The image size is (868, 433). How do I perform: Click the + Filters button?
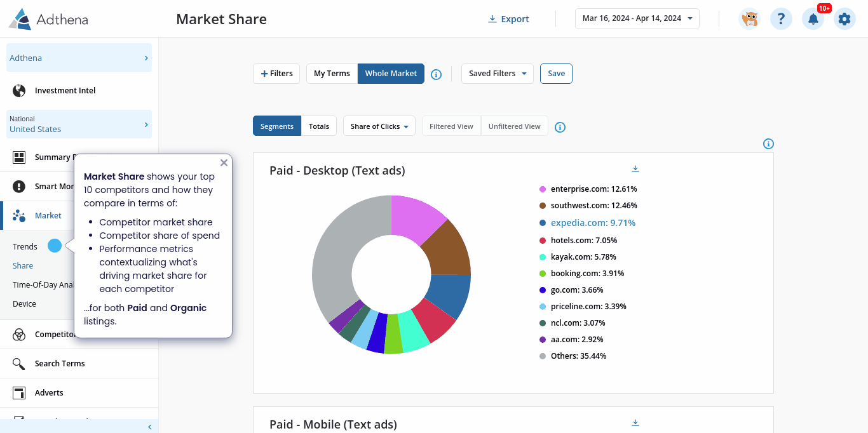(x=276, y=74)
